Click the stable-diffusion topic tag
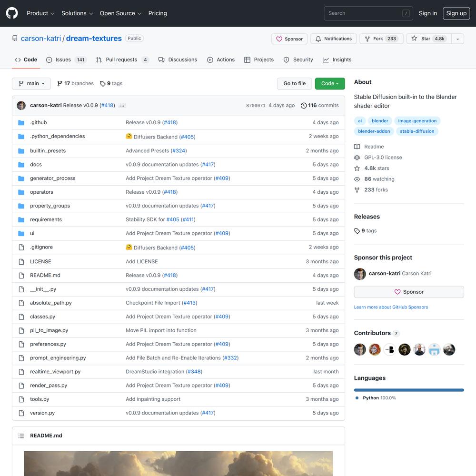 pyautogui.click(x=417, y=131)
